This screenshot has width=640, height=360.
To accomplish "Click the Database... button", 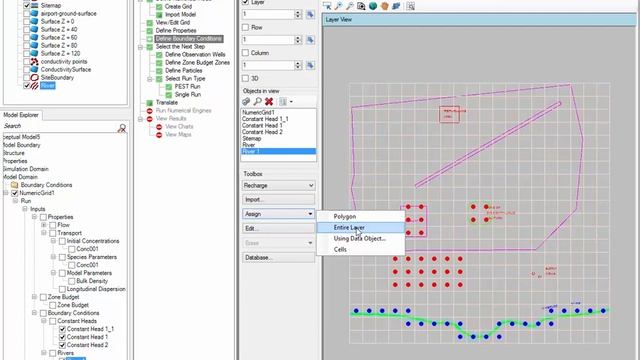I will [278, 258].
